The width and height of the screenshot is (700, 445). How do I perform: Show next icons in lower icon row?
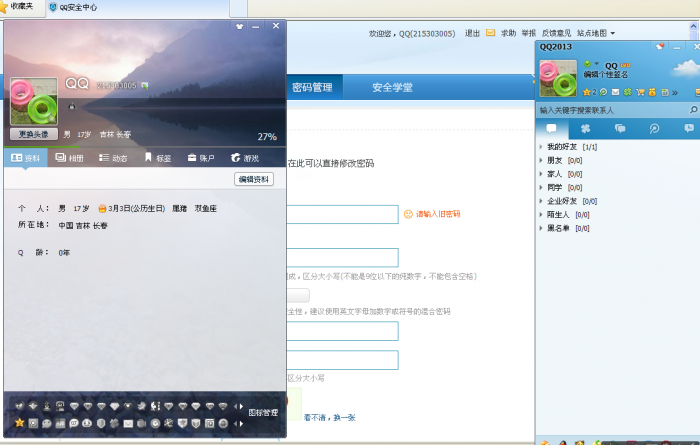click(x=242, y=424)
